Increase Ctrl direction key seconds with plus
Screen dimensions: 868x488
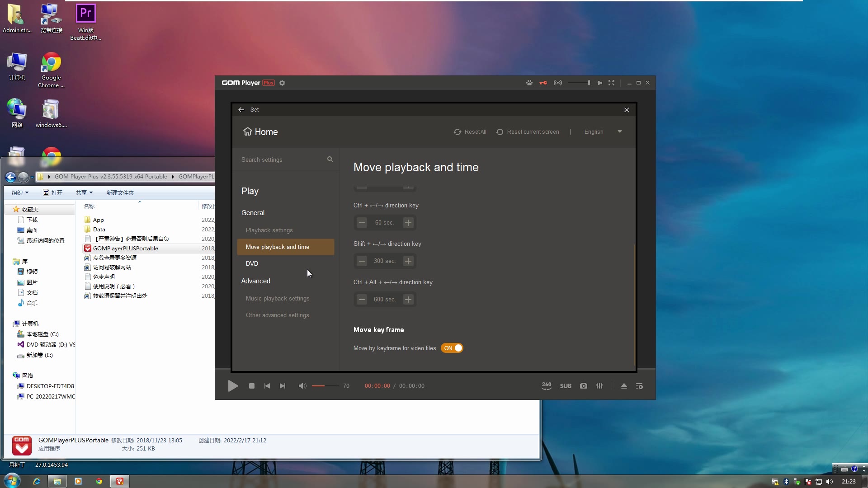408,222
